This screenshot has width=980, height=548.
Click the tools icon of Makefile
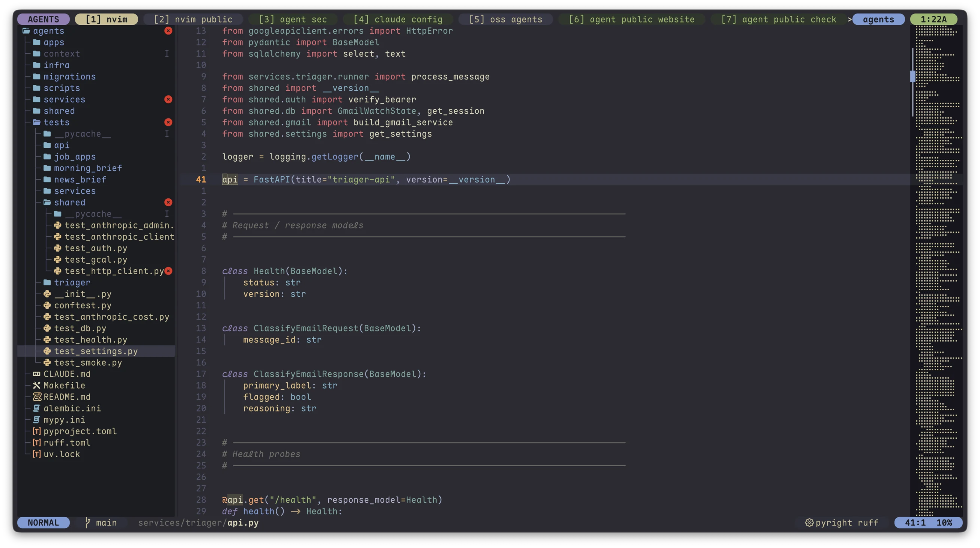point(36,386)
